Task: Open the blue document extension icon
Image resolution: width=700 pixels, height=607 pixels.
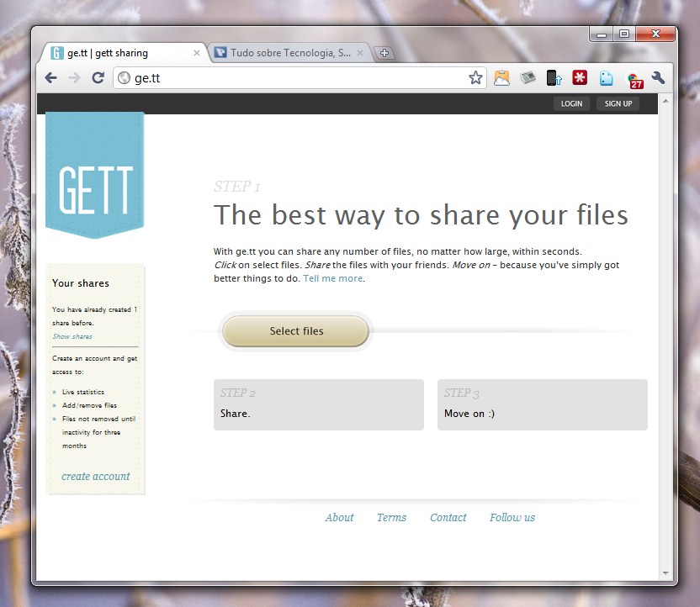Action: pos(606,78)
